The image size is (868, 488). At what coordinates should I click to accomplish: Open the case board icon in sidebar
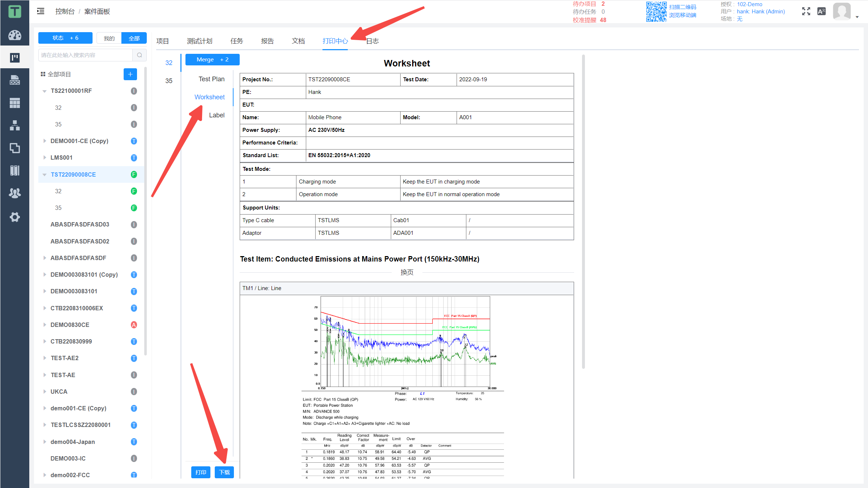(x=15, y=57)
